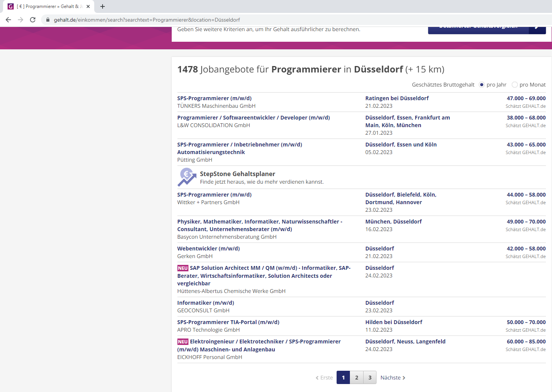
Task: Click salary range 43.000 – 65.000
Action: (526, 145)
